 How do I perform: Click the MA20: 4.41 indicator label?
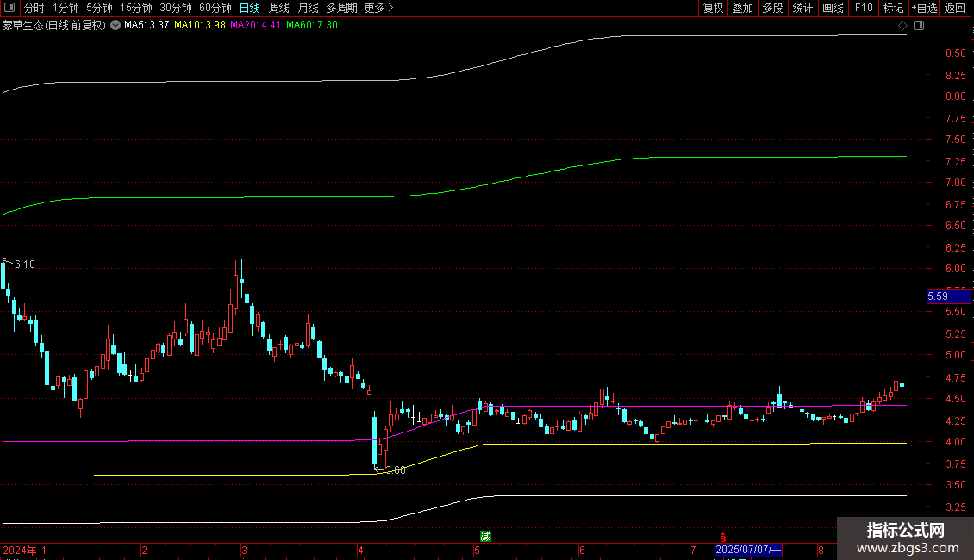(x=255, y=25)
